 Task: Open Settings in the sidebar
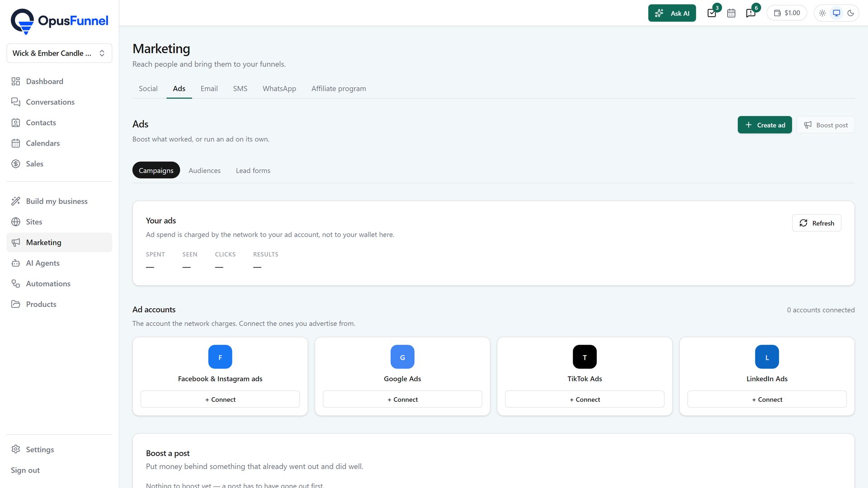59,450
